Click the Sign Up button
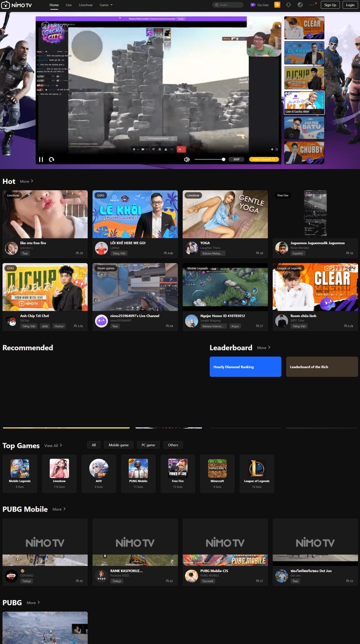 (x=330, y=5)
